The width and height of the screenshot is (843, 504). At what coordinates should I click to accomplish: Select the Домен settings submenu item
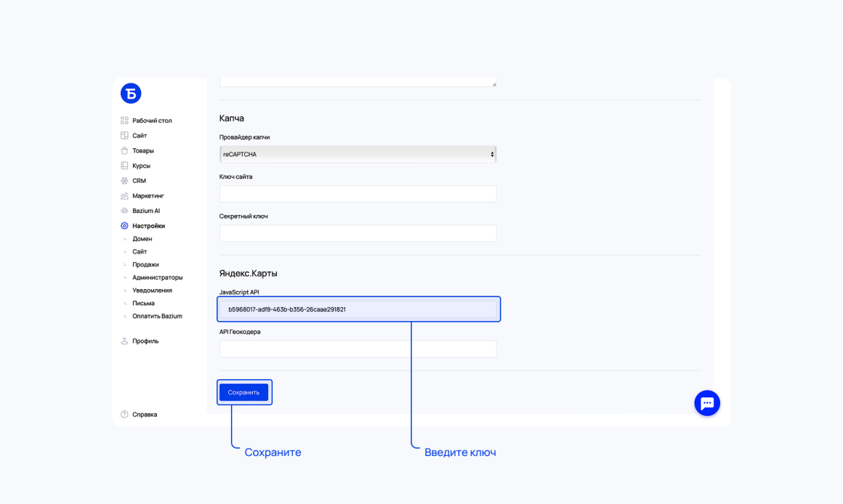click(x=142, y=239)
